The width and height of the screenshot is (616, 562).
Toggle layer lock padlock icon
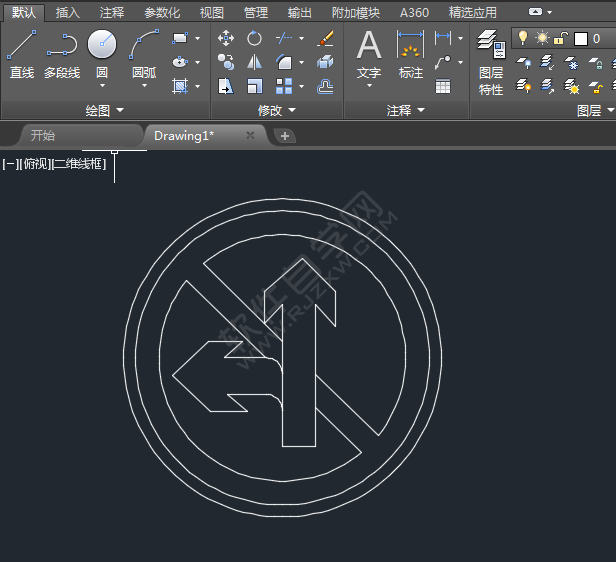click(561, 38)
